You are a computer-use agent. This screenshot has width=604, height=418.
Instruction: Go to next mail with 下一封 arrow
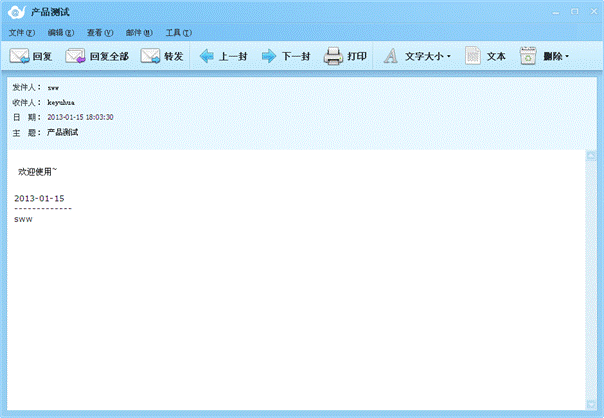(x=269, y=57)
